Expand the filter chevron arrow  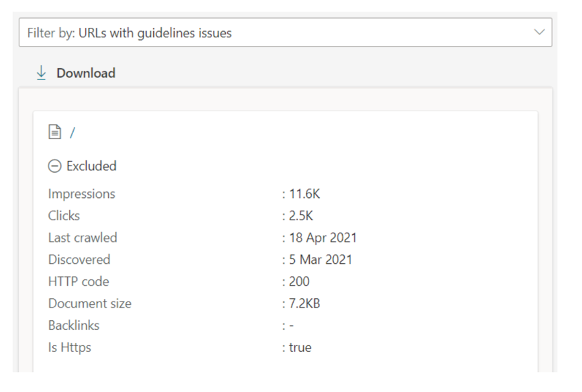tap(539, 32)
